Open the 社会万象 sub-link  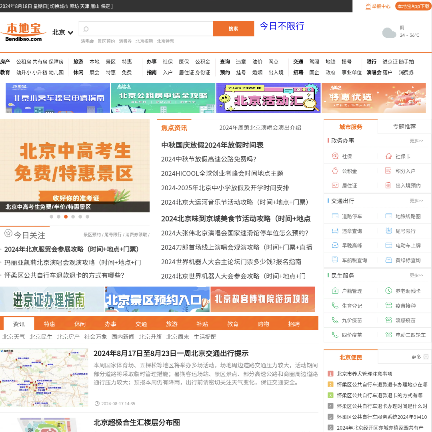click(x=95, y=336)
